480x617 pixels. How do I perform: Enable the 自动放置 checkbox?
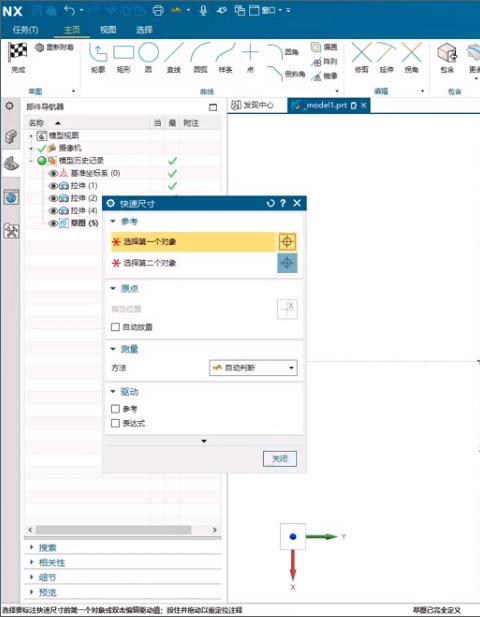(x=115, y=327)
